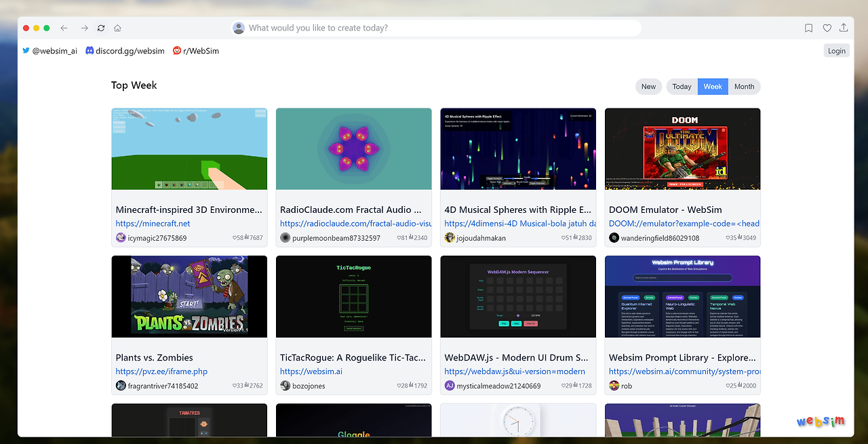Open the DOOM Emulator thumbnail

(682, 148)
